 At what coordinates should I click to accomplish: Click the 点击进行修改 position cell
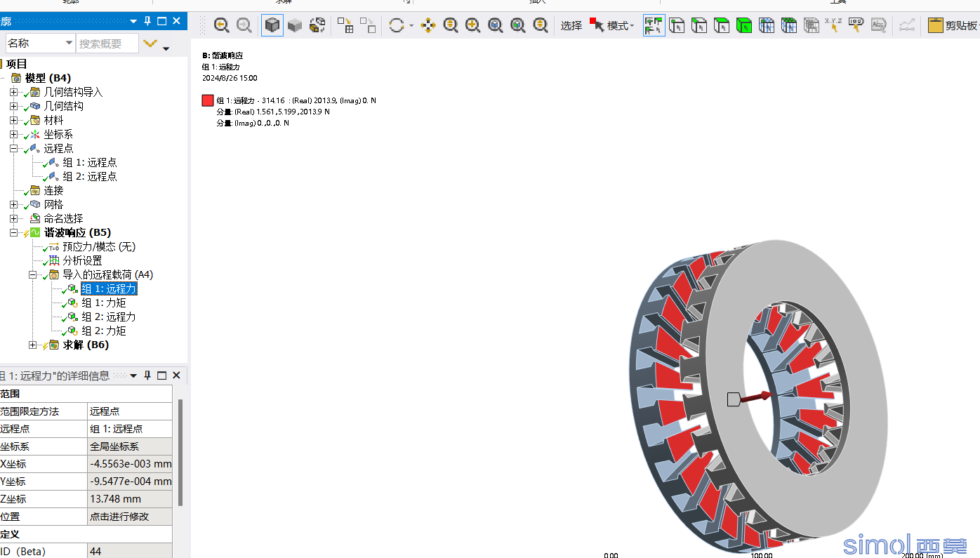coord(130,517)
